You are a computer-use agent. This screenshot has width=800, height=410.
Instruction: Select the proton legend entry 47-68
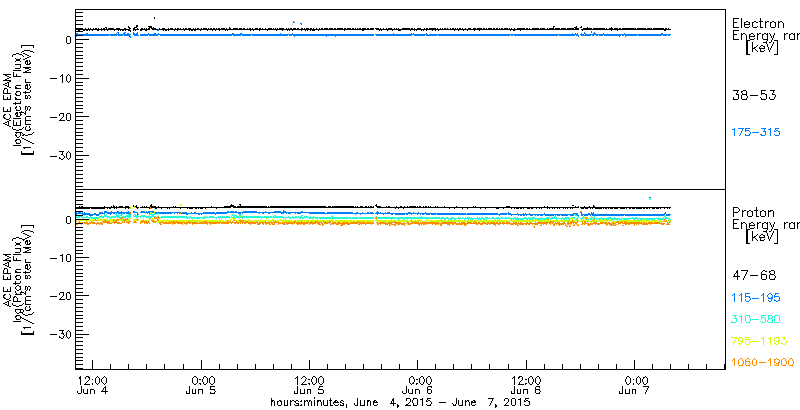tap(754, 276)
